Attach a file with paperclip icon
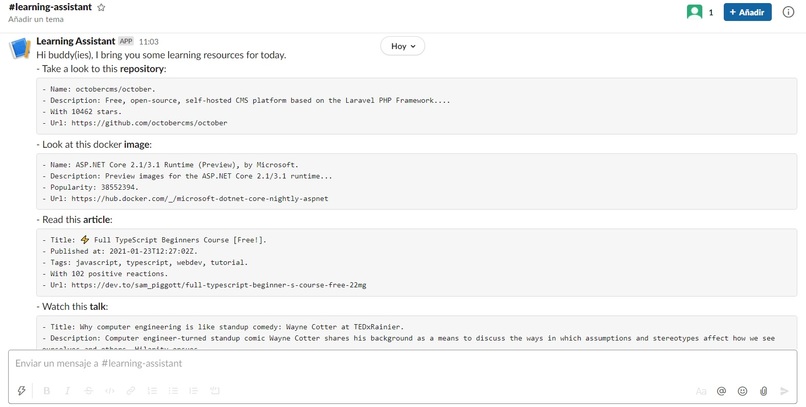 (763, 391)
